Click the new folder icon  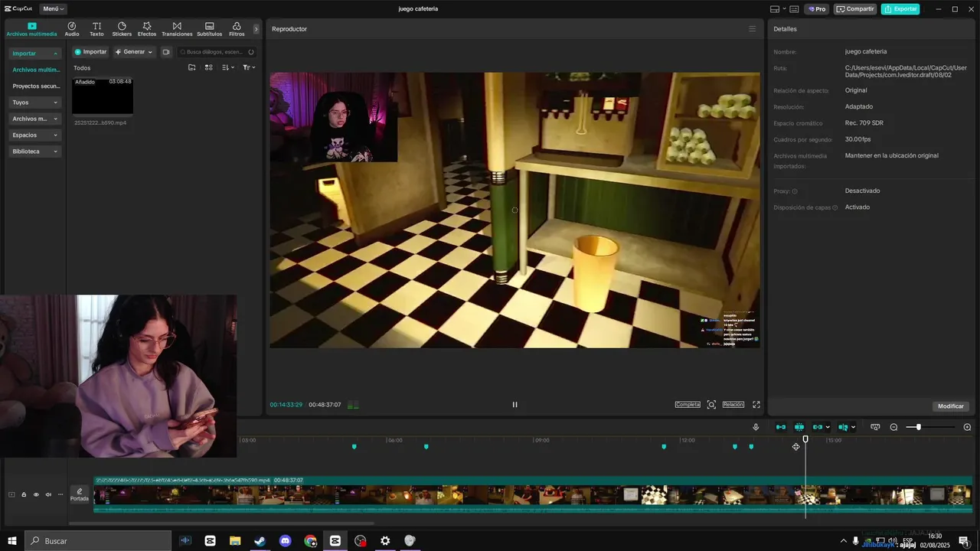pos(192,67)
